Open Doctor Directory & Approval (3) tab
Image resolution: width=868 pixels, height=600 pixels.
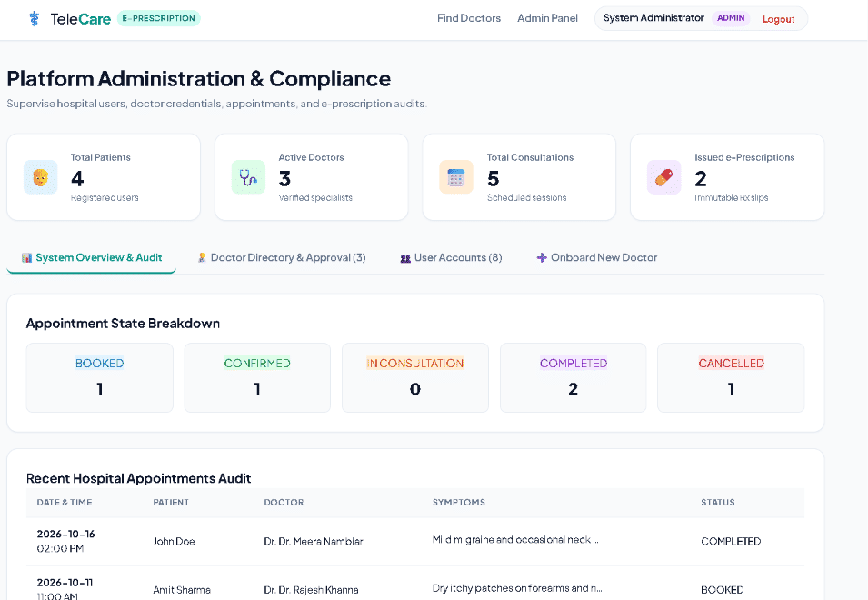tap(282, 257)
